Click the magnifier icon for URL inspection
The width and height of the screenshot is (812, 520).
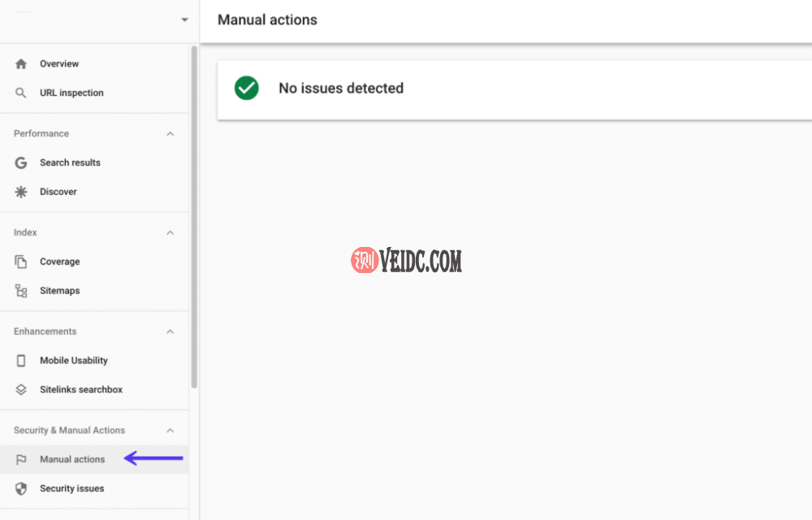pos(20,93)
